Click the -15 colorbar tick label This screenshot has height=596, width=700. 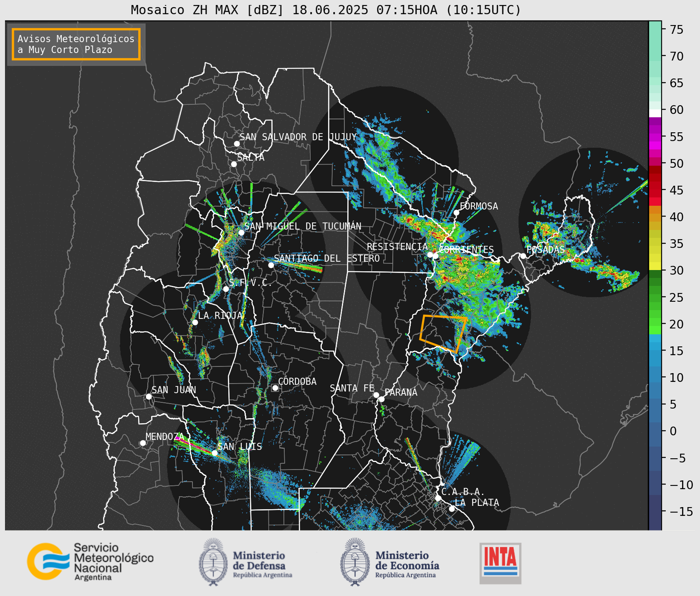tap(681, 511)
